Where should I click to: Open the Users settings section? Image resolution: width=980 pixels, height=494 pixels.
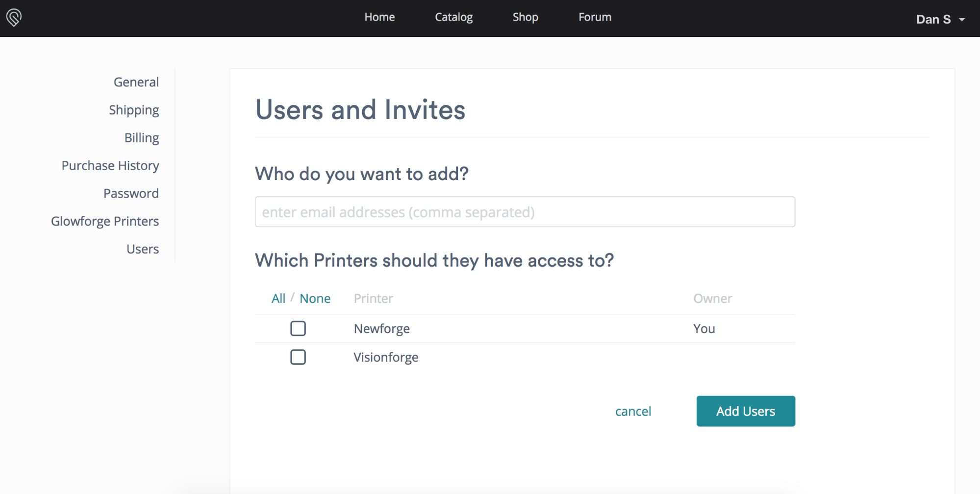coord(142,249)
